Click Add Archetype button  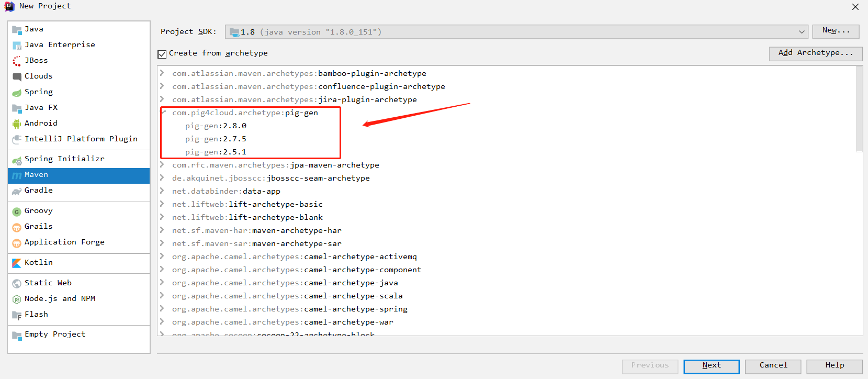(816, 53)
